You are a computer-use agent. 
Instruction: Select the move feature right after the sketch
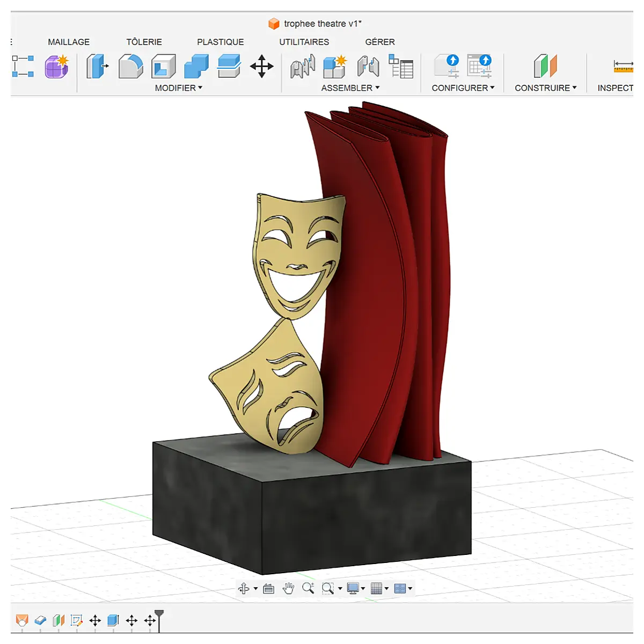tap(95, 620)
